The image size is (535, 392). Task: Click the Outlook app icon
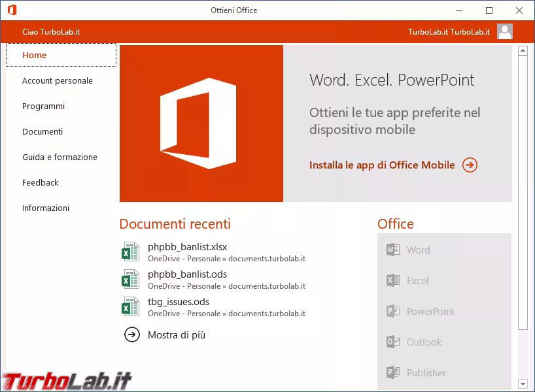coord(393,342)
